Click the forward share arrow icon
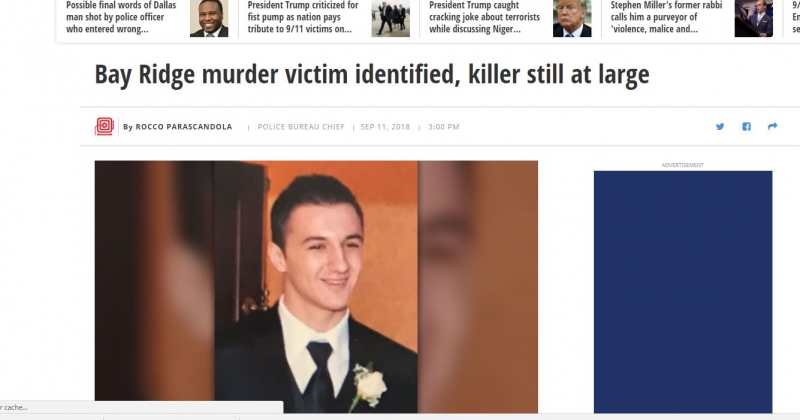Screen dimensions: 800x420 point(772,126)
